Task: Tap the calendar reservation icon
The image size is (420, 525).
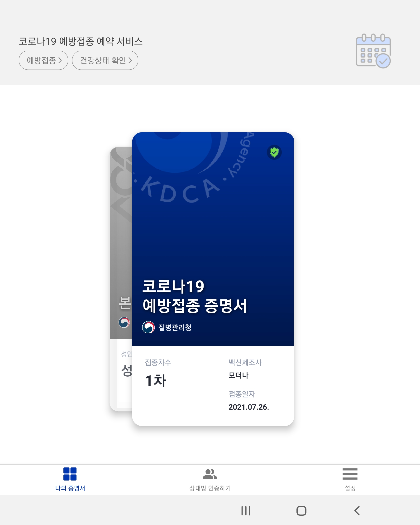Action: 373,51
